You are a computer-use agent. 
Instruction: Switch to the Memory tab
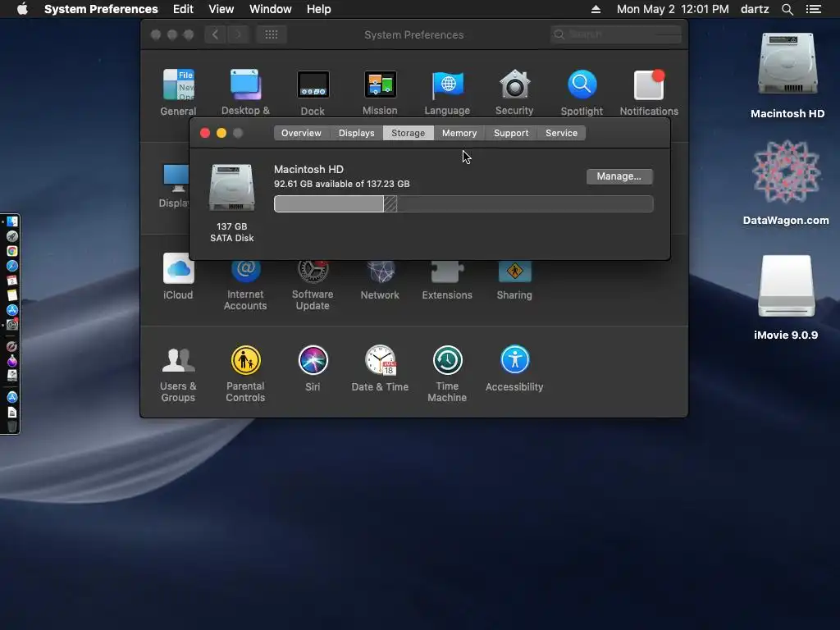459,133
